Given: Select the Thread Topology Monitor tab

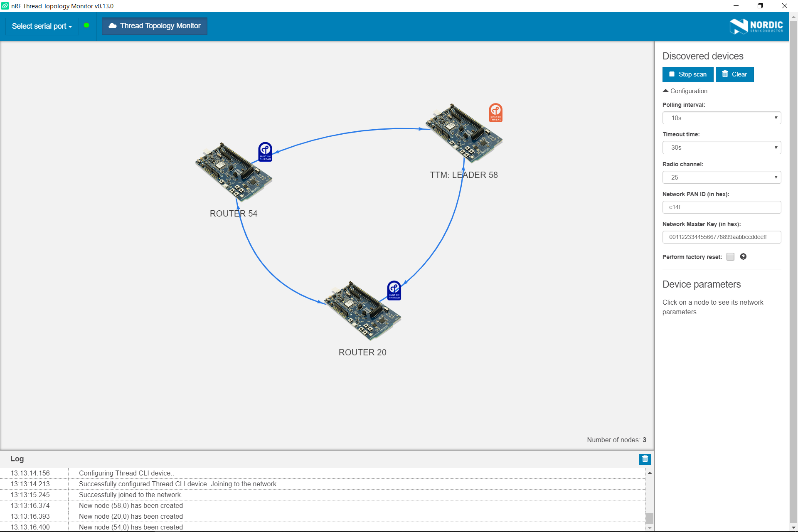Looking at the screenshot, I should coord(155,26).
